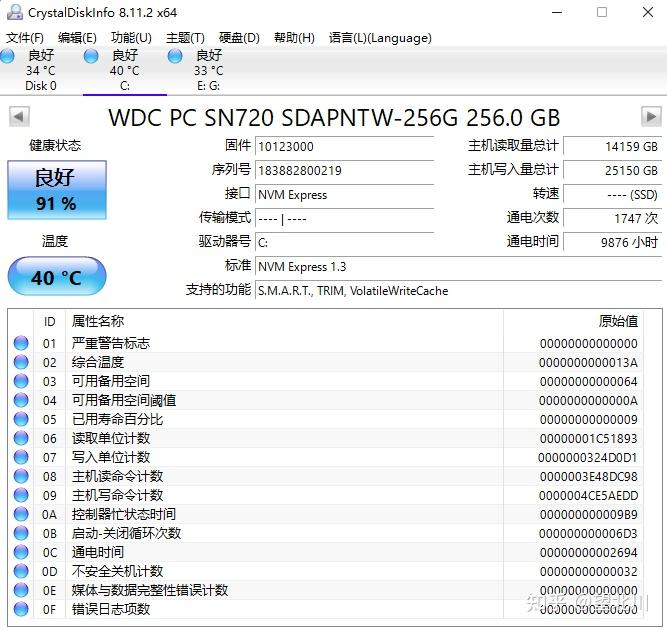
Task: Select the 可用备用空间 attribute row
Action: [x=326, y=381]
